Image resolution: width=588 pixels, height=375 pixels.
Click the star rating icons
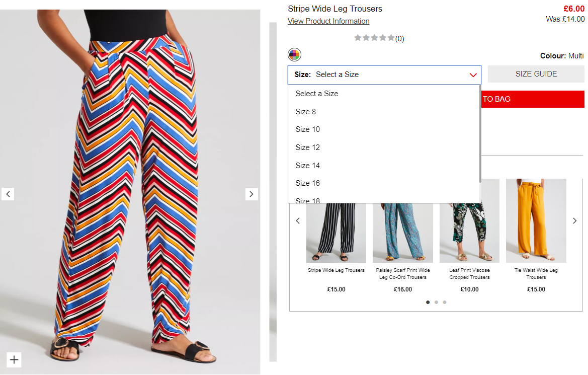(374, 38)
